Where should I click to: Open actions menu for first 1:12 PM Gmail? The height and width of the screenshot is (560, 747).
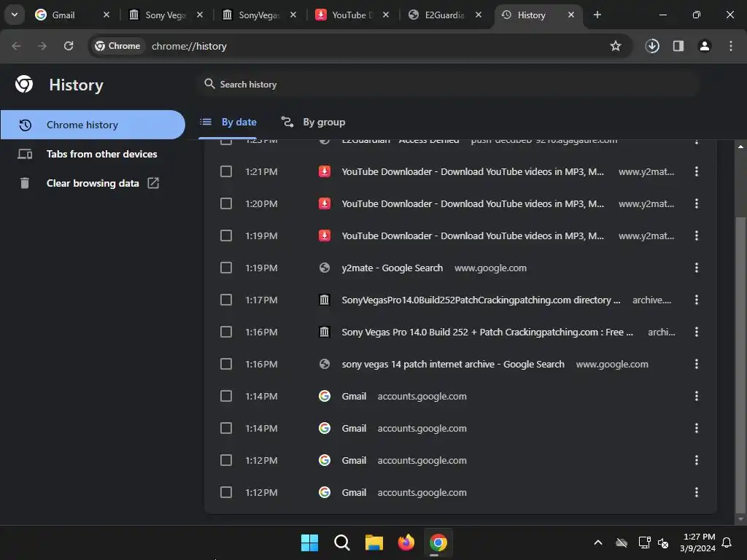(697, 460)
